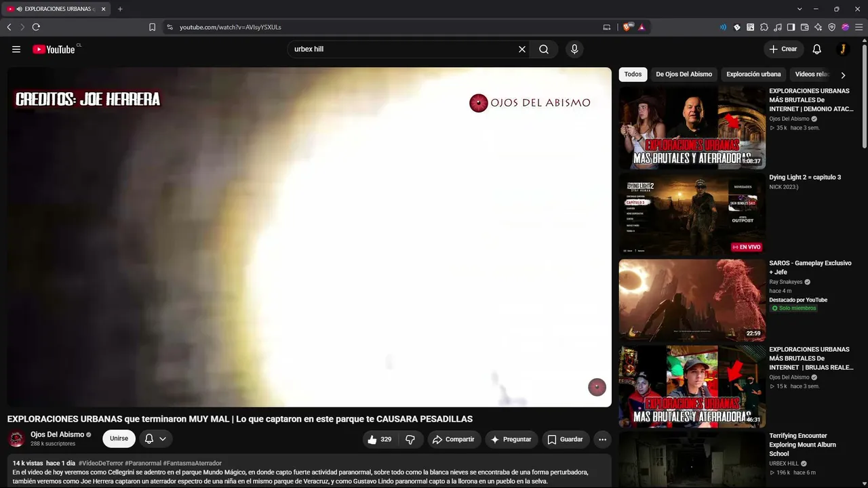Image resolution: width=868 pixels, height=488 pixels.
Task: Open the NICK 2023:) channel link
Action: [x=785, y=186]
